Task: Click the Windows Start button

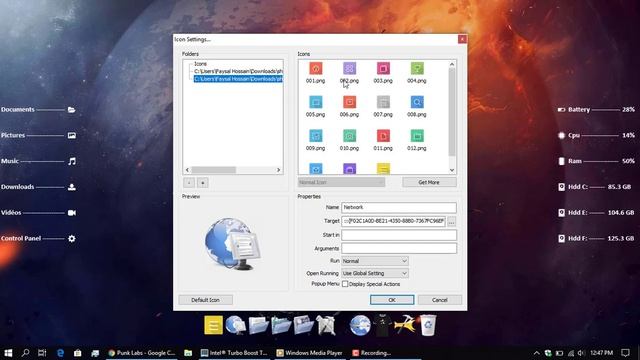Action: tap(8, 353)
